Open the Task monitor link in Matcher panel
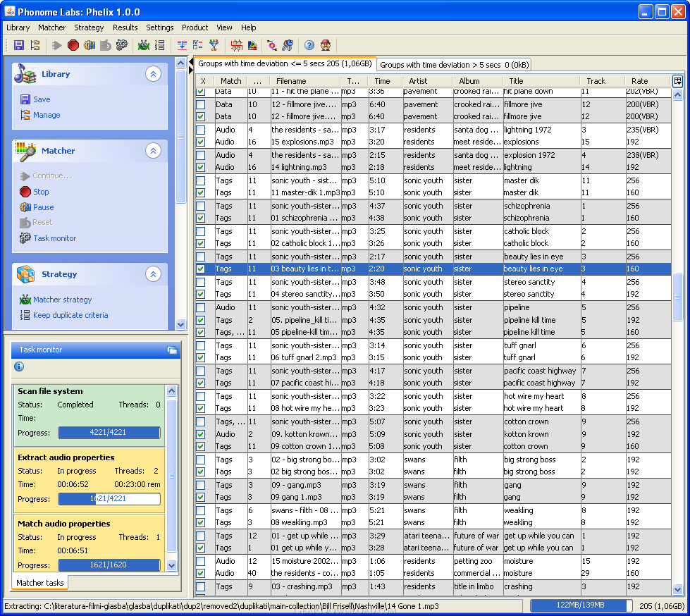 pos(54,238)
